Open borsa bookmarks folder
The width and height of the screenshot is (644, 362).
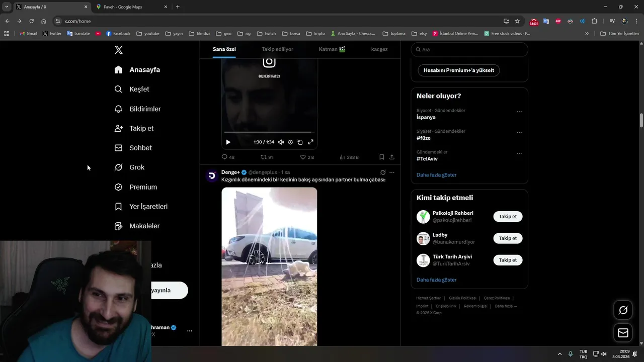(291, 34)
